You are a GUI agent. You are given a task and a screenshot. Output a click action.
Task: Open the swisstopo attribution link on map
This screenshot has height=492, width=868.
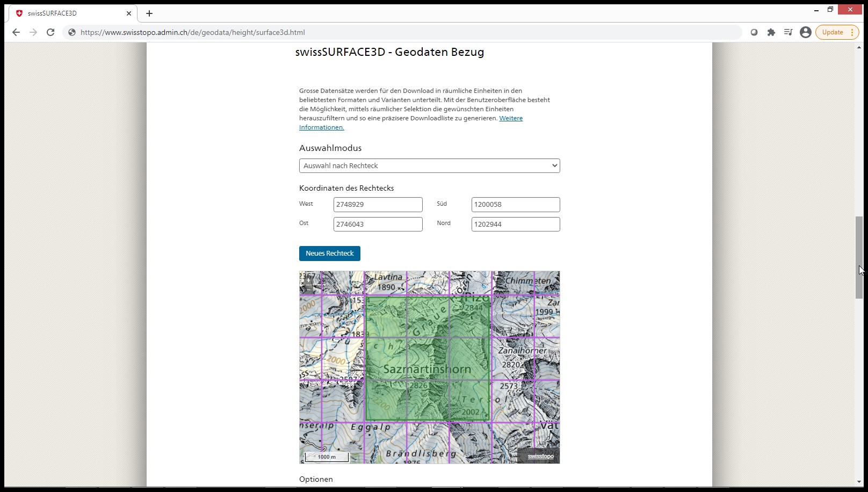point(540,456)
